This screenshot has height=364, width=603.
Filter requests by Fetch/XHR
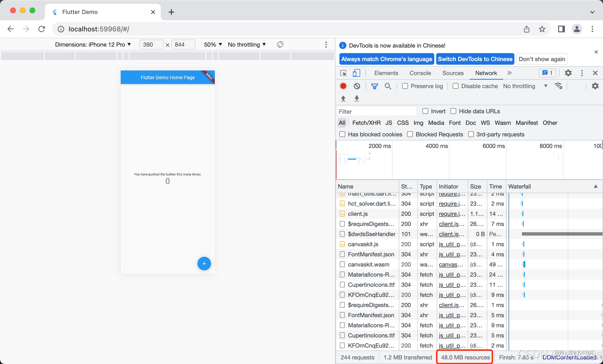point(366,123)
